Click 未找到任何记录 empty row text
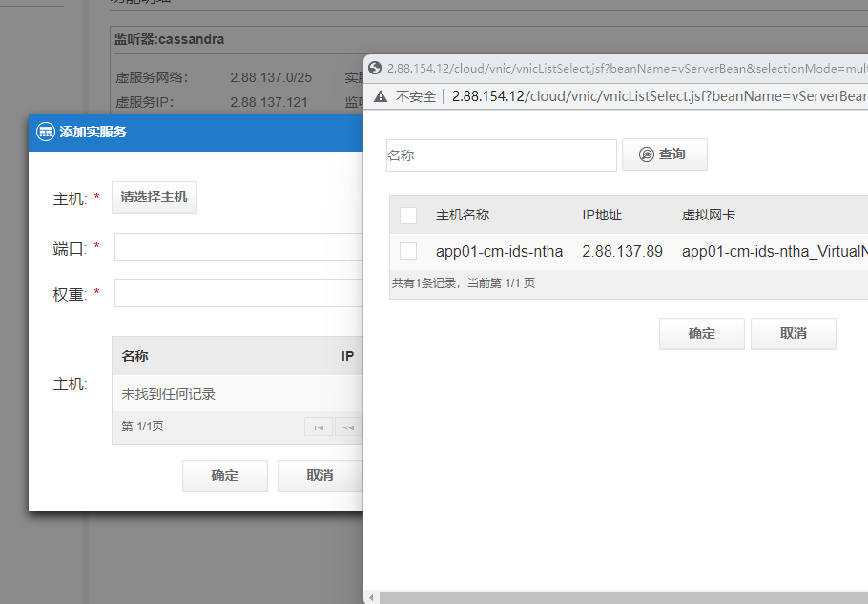 click(168, 394)
